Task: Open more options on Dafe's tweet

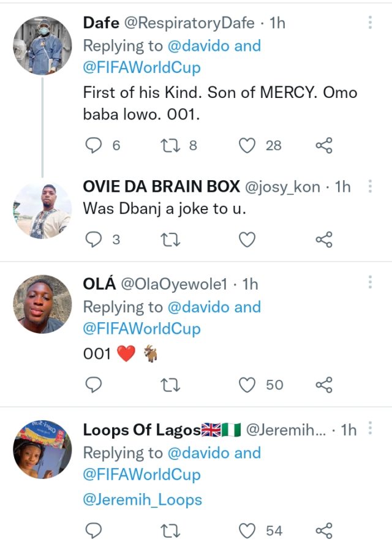Action: pyautogui.click(x=371, y=23)
